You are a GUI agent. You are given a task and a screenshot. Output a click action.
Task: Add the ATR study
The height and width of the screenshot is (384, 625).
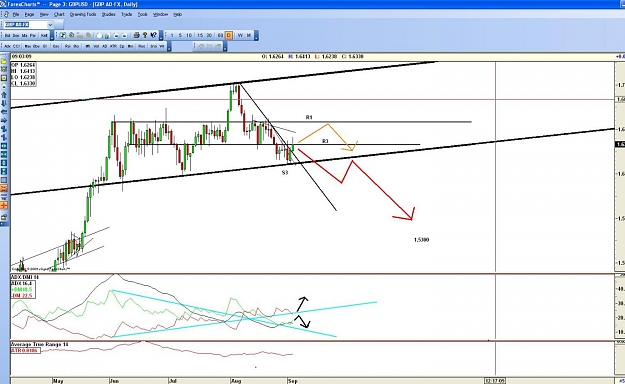[113, 46]
